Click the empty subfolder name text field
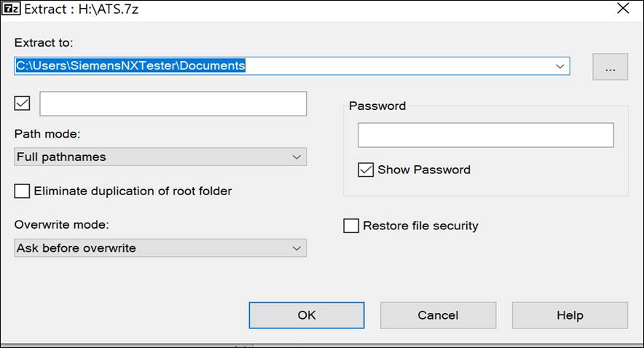 [x=173, y=103]
